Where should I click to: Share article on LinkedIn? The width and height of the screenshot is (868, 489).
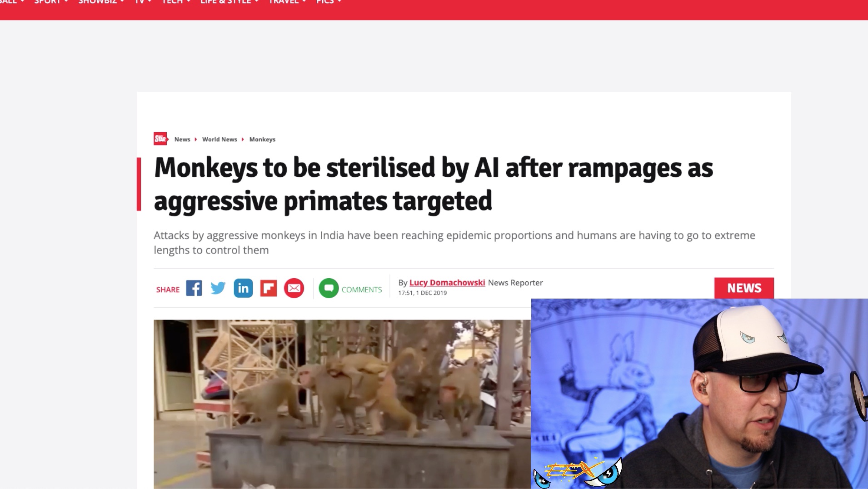pos(243,288)
